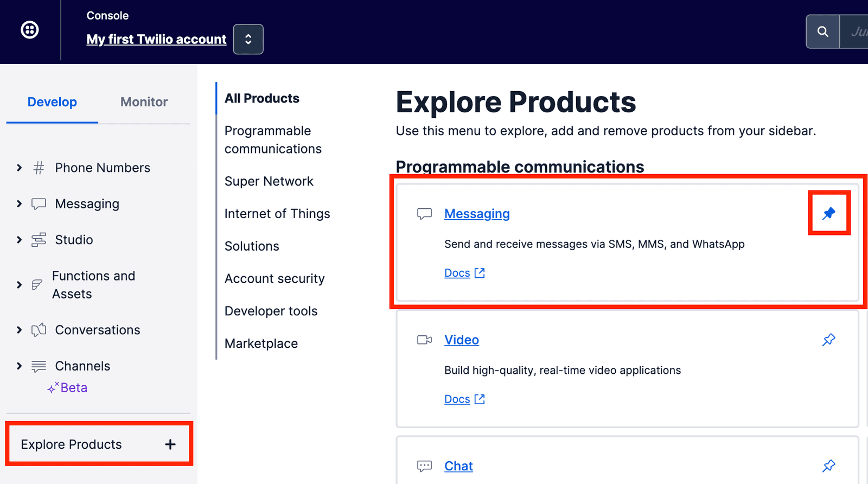Open the account switcher dropdown
The width and height of the screenshot is (868, 484).
[x=248, y=40]
